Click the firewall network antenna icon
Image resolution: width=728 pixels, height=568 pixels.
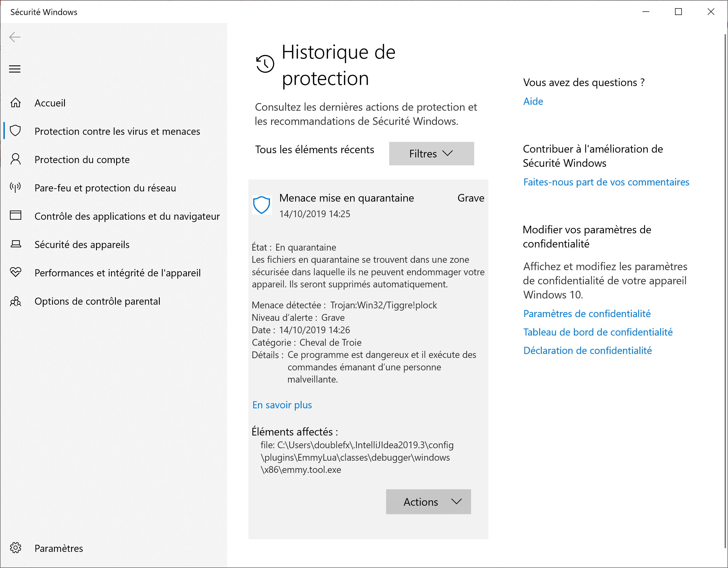point(16,187)
